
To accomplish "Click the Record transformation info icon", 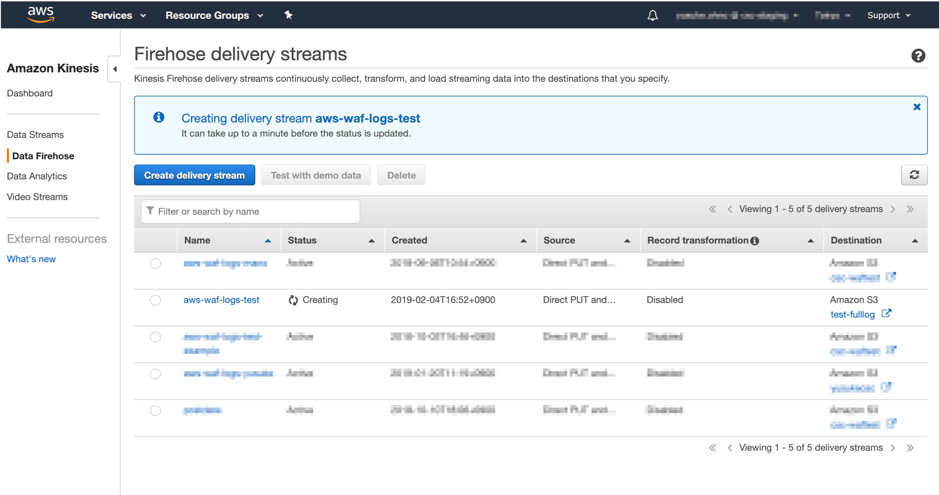I will (755, 241).
